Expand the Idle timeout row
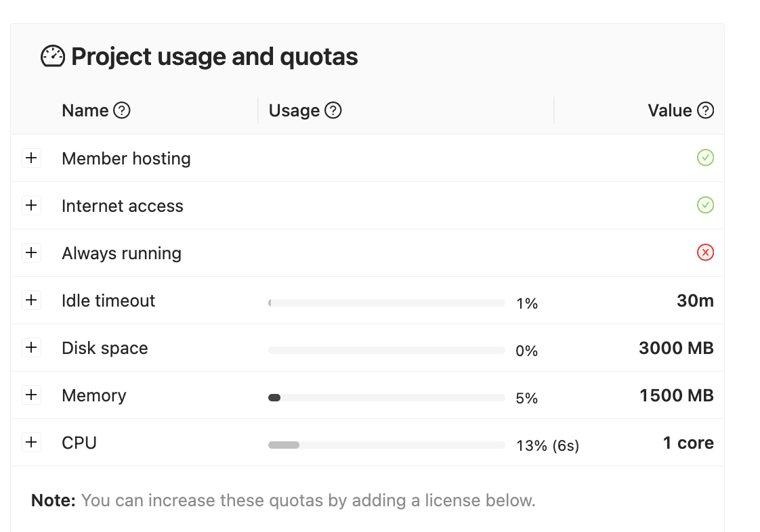The height and width of the screenshot is (532, 760). (x=31, y=300)
